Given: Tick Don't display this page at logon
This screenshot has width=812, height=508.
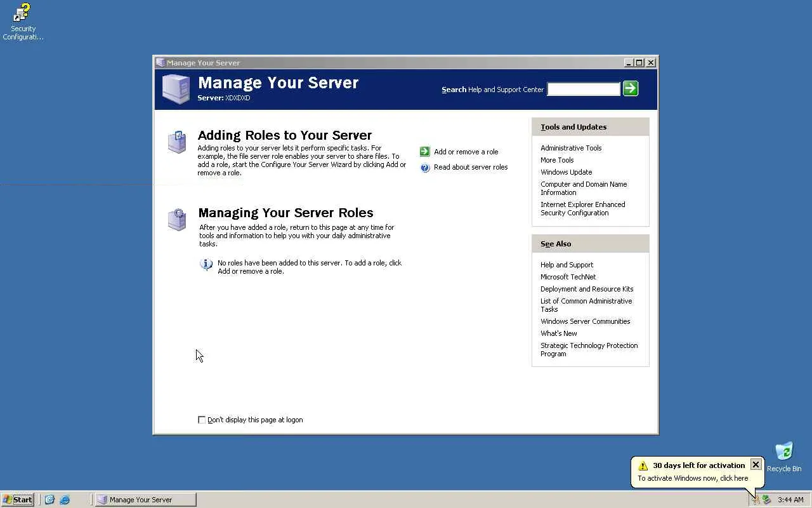Looking at the screenshot, I should [x=202, y=420].
